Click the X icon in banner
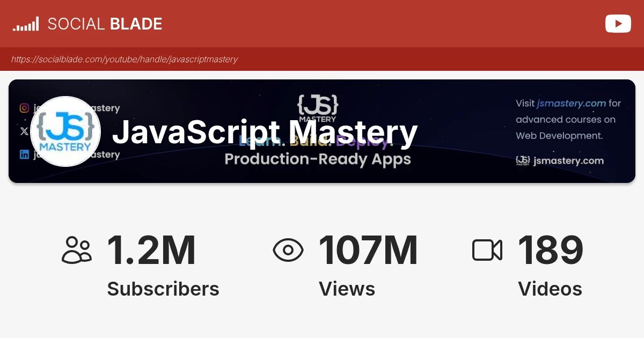The width and height of the screenshot is (644, 338). tap(24, 131)
